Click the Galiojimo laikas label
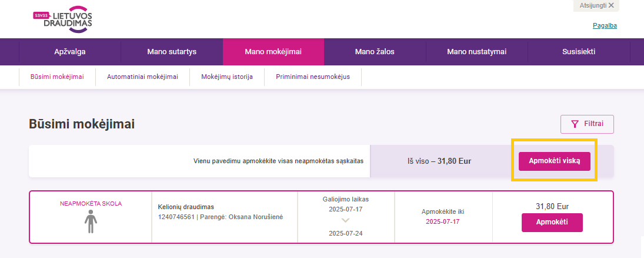This screenshot has width=644, height=258. click(x=345, y=199)
